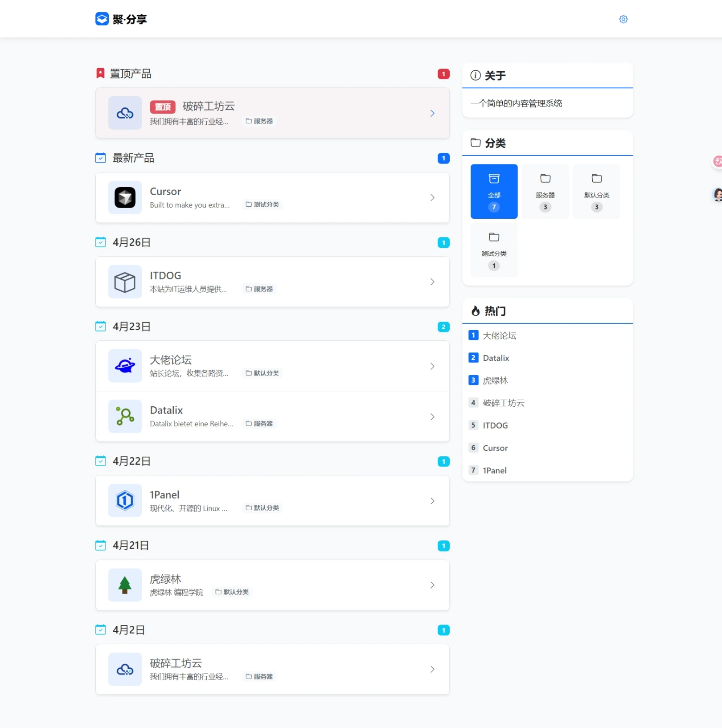
Task: Click the 服务器 tag on Datalix card
Action: [259, 424]
